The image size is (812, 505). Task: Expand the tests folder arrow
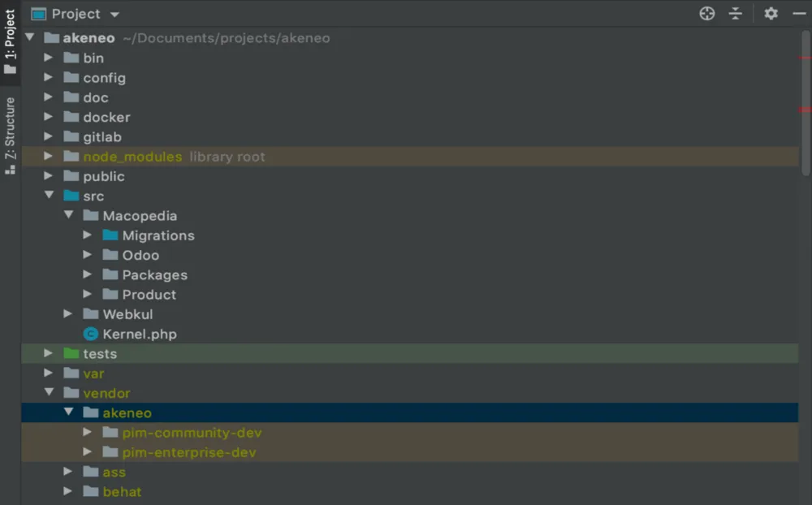tap(48, 353)
